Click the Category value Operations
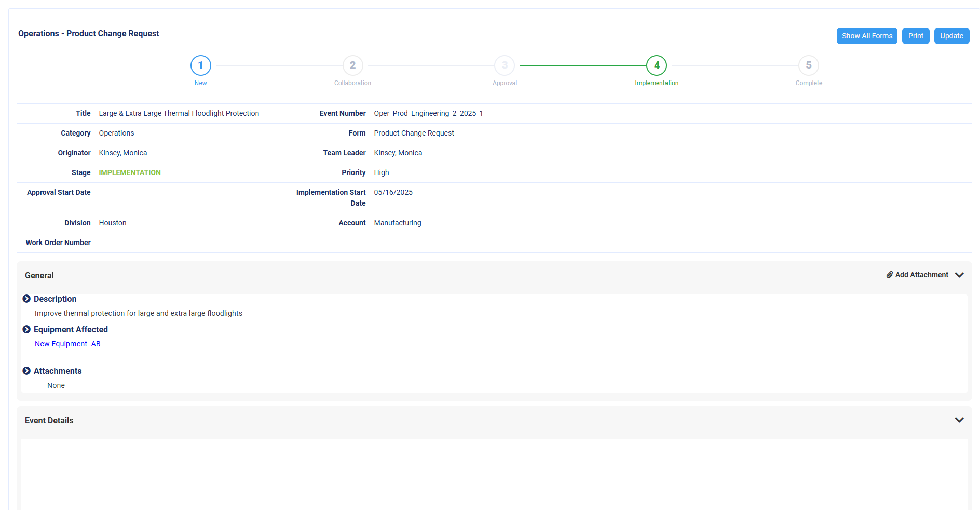This screenshot has height=510, width=980. [x=116, y=133]
